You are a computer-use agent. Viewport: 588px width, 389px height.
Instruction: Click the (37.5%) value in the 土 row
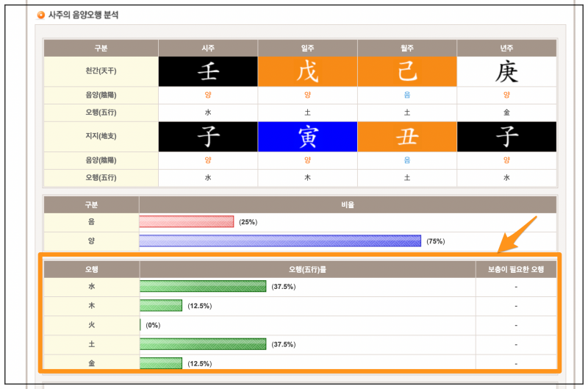click(284, 344)
